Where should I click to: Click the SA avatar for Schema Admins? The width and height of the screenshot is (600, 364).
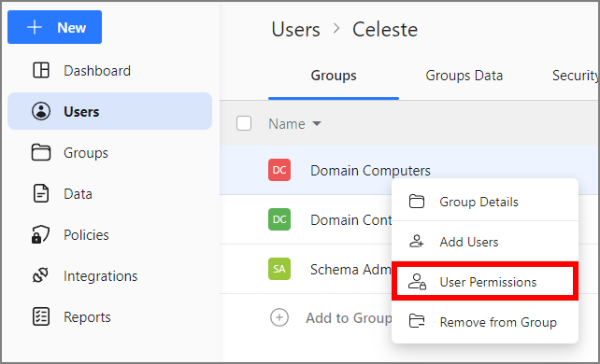(x=279, y=269)
